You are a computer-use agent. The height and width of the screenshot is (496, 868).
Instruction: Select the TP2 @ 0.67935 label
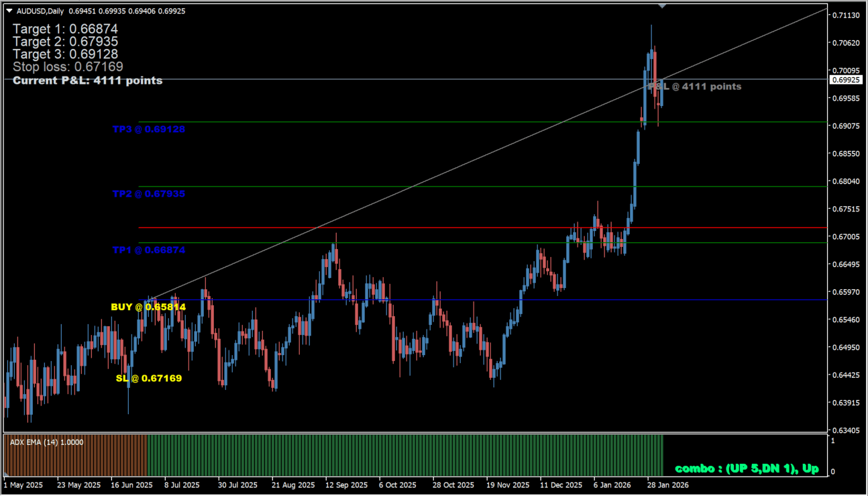pyautogui.click(x=148, y=194)
